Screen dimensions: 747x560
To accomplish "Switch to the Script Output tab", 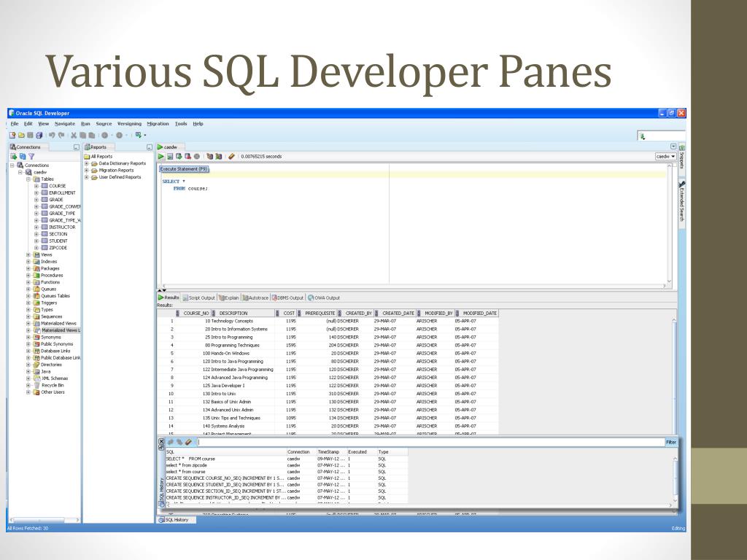I will click(x=198, y=297).
